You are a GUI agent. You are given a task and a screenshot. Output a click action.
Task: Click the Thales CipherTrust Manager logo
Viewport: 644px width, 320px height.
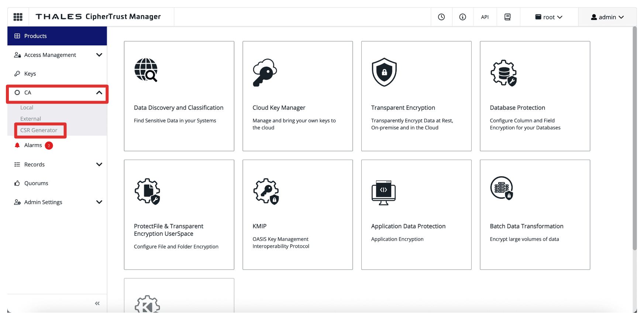pyautogui.click(x=98, y=17)
